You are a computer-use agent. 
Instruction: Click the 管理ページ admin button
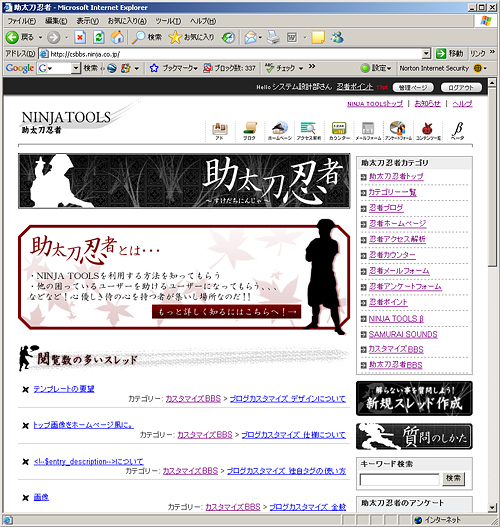click(413, 87)
